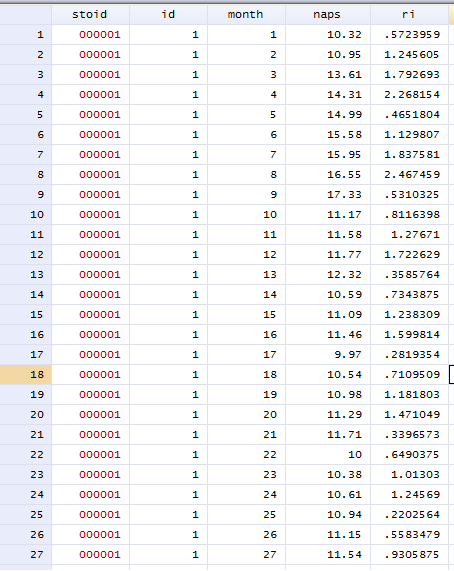Select the id cell in row 12
Screen dimensions: 454x571
tap(168, 254)
